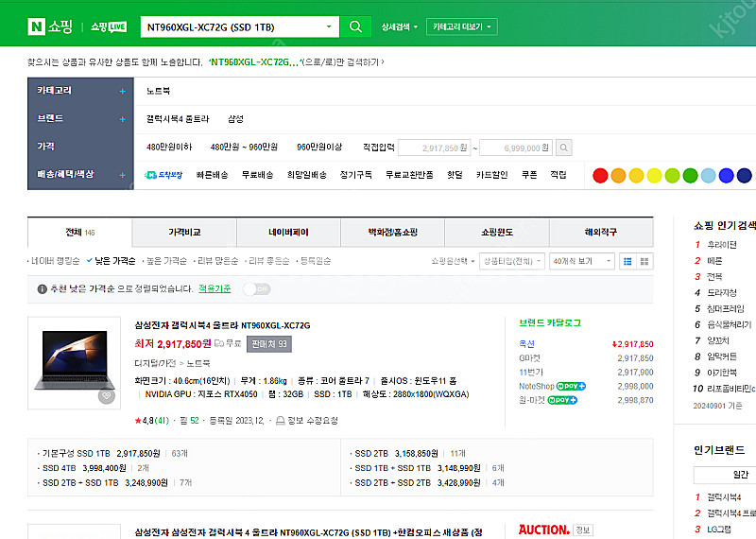Select the 480만원이하 price filter
This screenshot has height=539, width=756.
(x=169, y=148)
